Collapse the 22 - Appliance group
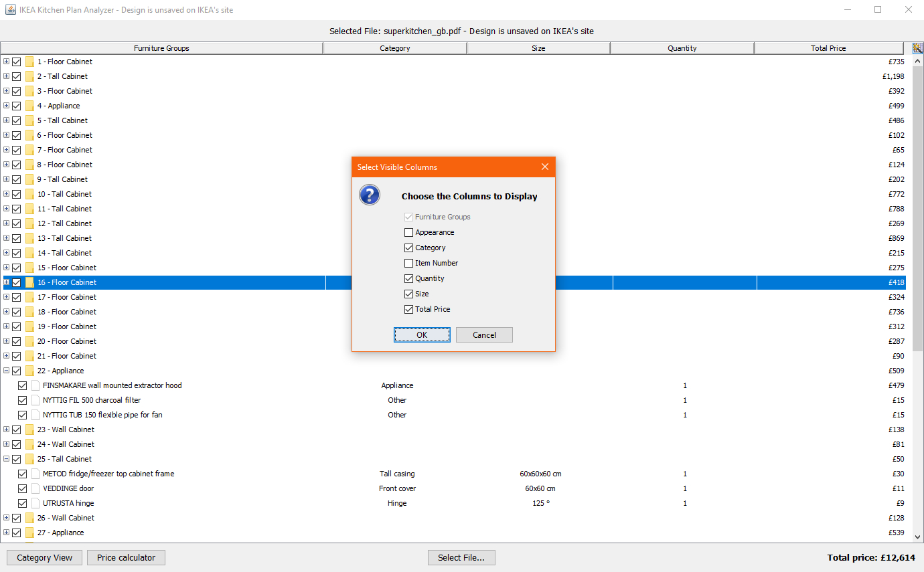This screenshot has width=924, height=572. click(6, 371)
